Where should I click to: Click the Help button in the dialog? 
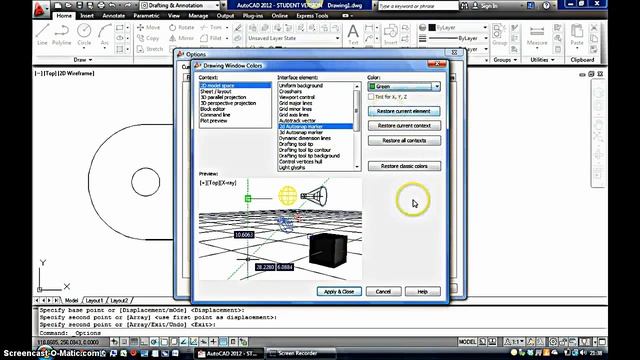coord(422,291)
